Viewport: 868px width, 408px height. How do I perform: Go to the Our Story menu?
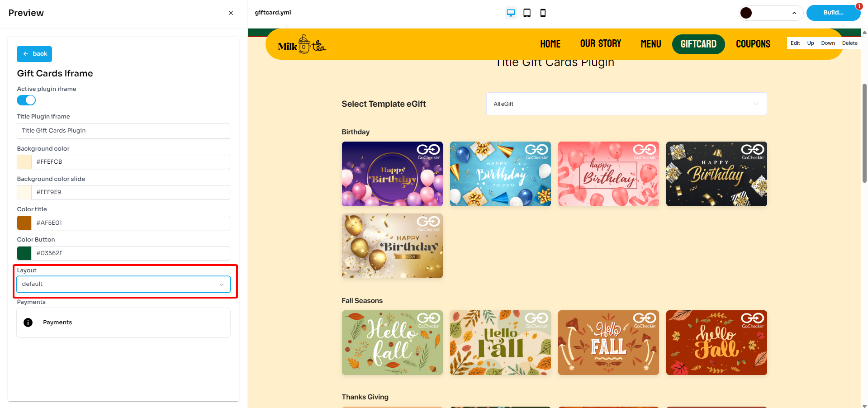600,44
